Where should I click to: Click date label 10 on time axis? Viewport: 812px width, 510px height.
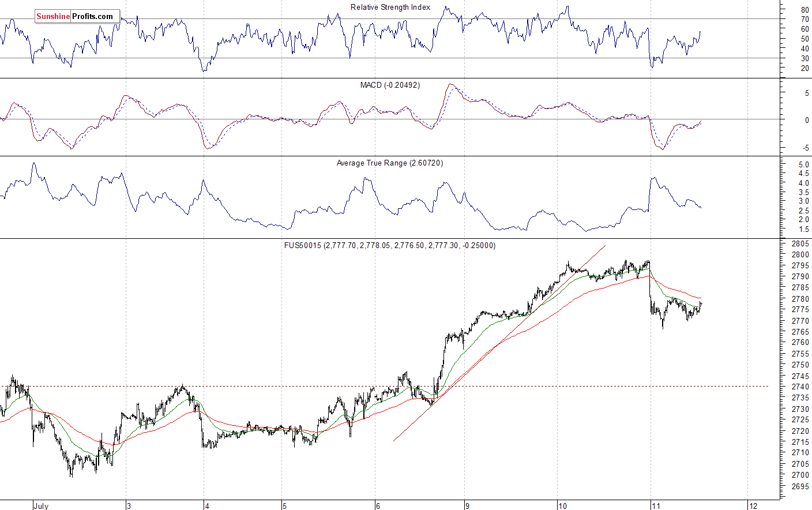tap(562, 506)
